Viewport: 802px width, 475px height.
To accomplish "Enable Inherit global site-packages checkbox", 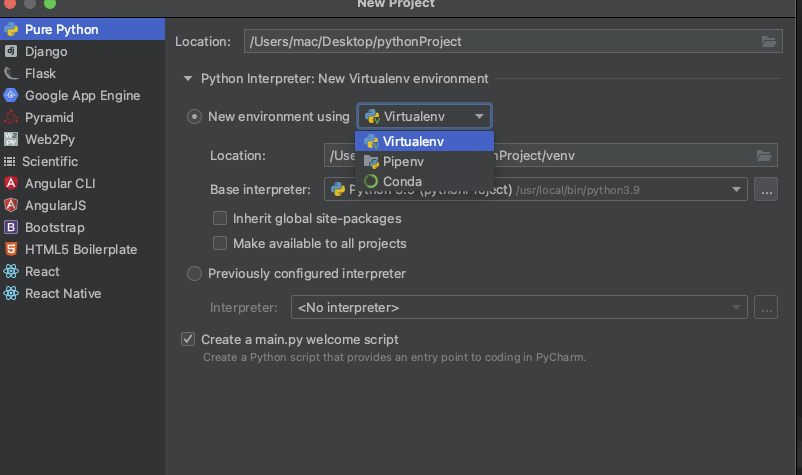I will 220,218.
